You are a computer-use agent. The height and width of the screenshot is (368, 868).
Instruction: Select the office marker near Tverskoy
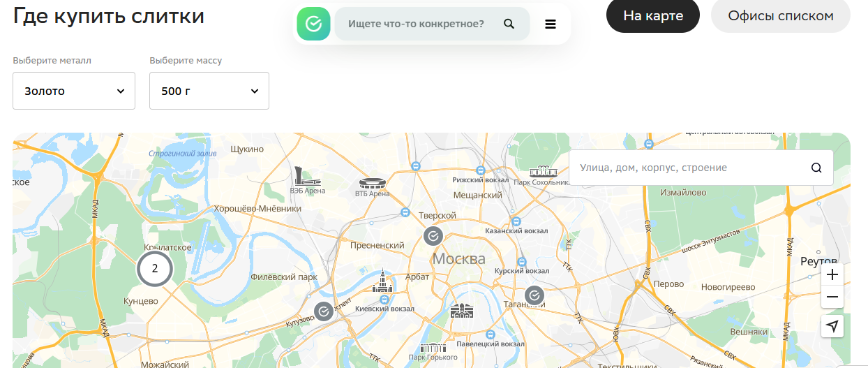pos(433,236)
